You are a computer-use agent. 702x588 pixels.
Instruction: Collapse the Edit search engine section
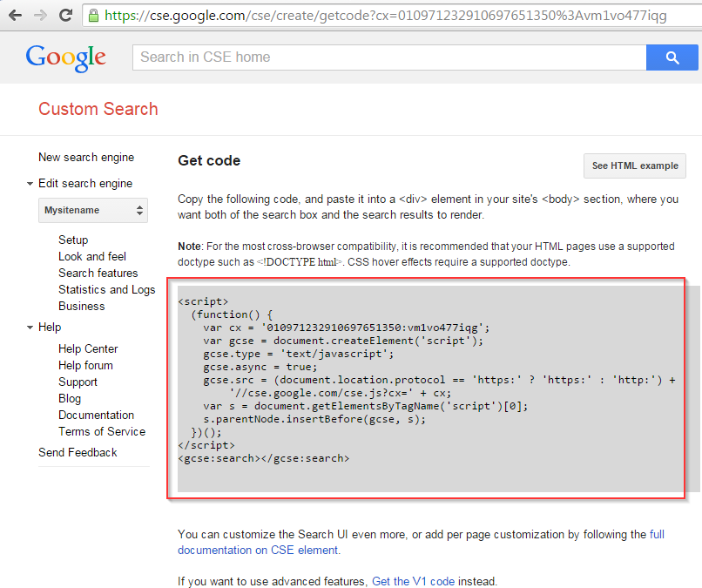(x=30, y=184)
